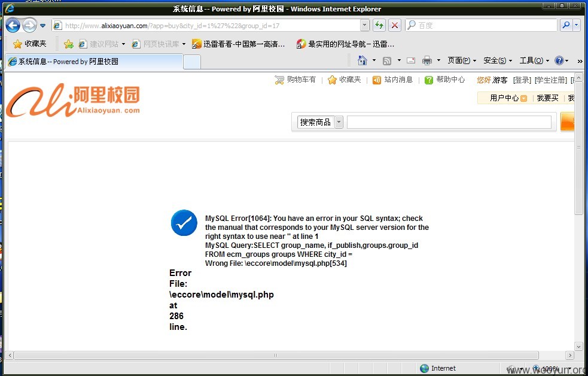Expand the print options dropdown arrow
The height and width of the screenshot is (376, 588).
[x=438, y=60]
